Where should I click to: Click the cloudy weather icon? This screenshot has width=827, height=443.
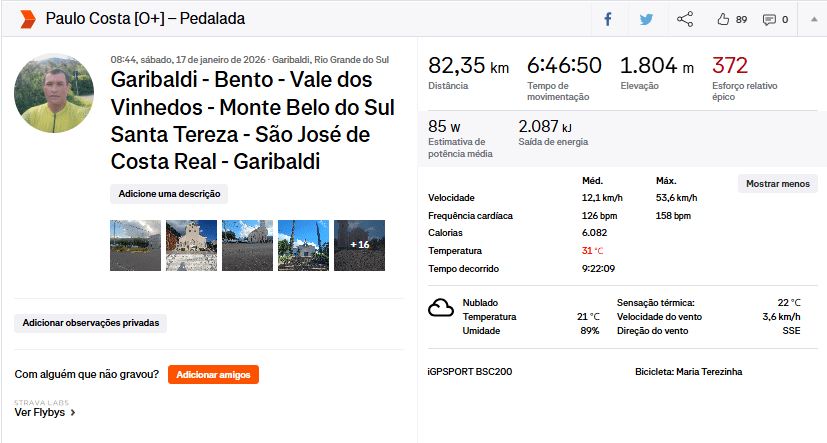click(441, 308)
